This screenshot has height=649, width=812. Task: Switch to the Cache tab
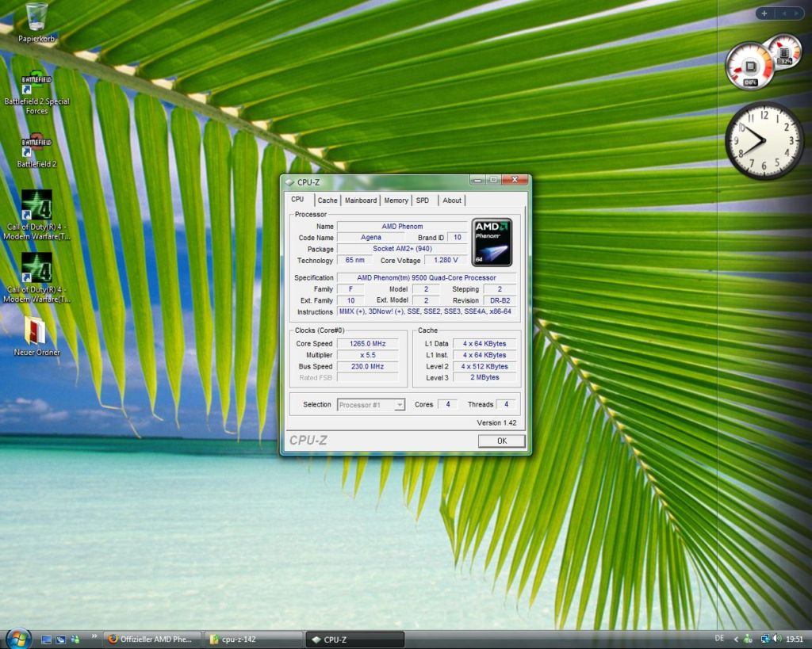[327, 200]
